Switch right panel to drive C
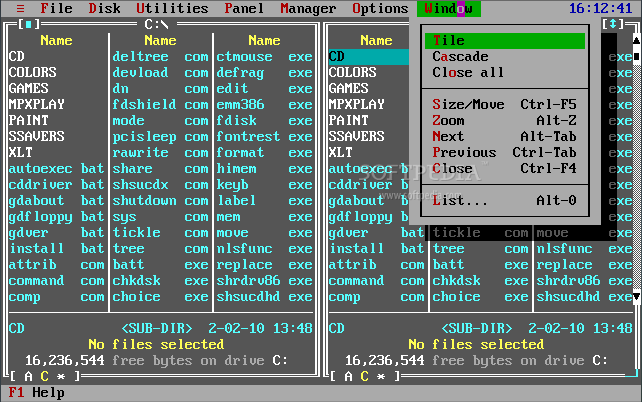Screen dimensions: 642x402 tap(364, 376)
